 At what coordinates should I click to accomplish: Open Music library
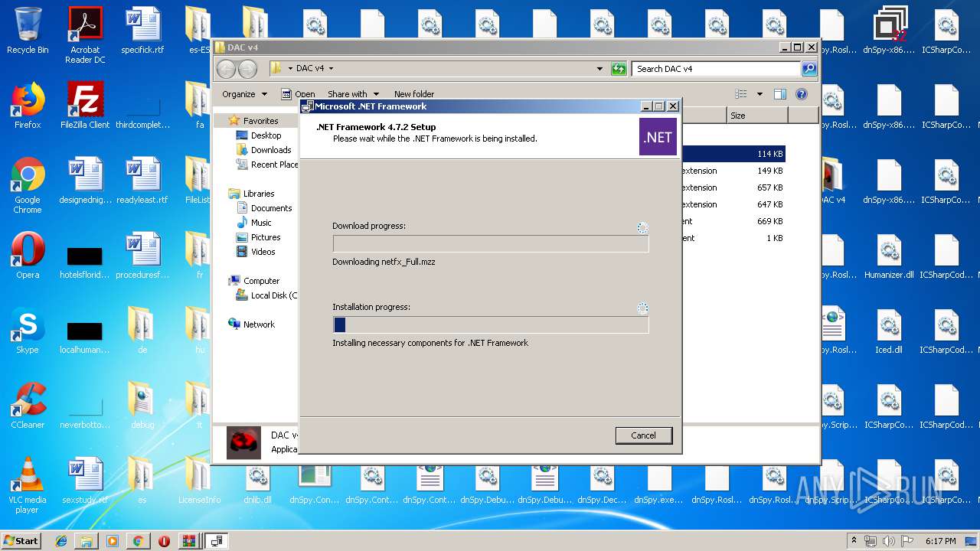(261, 223)
